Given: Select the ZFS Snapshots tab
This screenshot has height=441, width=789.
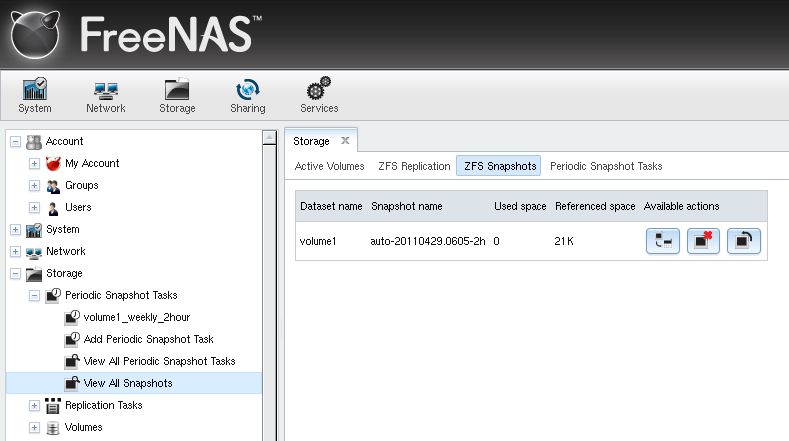Looking at the screenshot, I should point(499,166).
